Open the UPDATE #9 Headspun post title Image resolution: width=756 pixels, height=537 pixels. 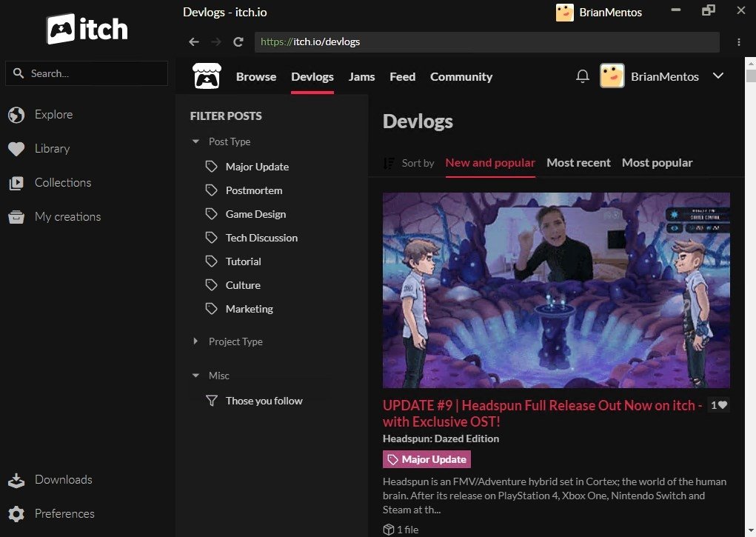[x=542, y=413]
